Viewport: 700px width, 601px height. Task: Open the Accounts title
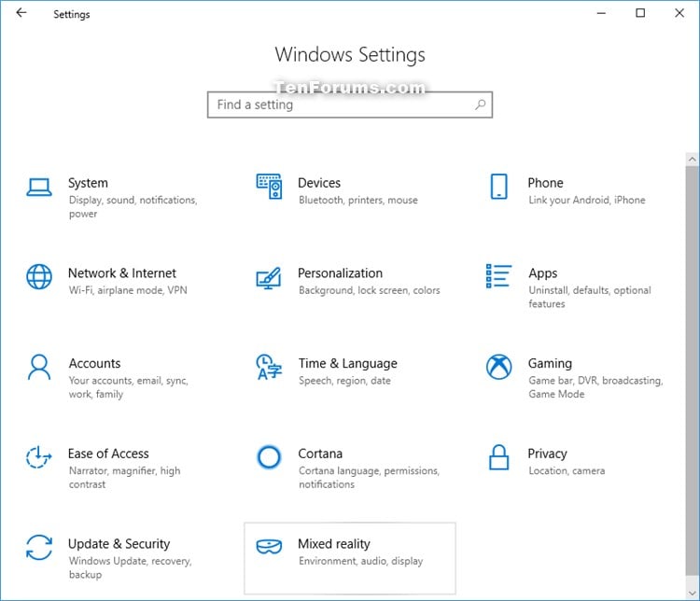click(x=94, y=363)
